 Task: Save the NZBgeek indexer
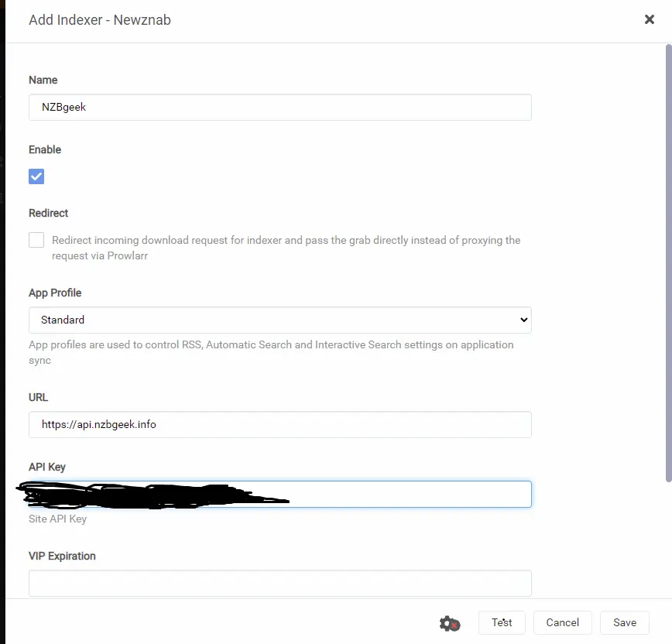(x=624, y=622)
